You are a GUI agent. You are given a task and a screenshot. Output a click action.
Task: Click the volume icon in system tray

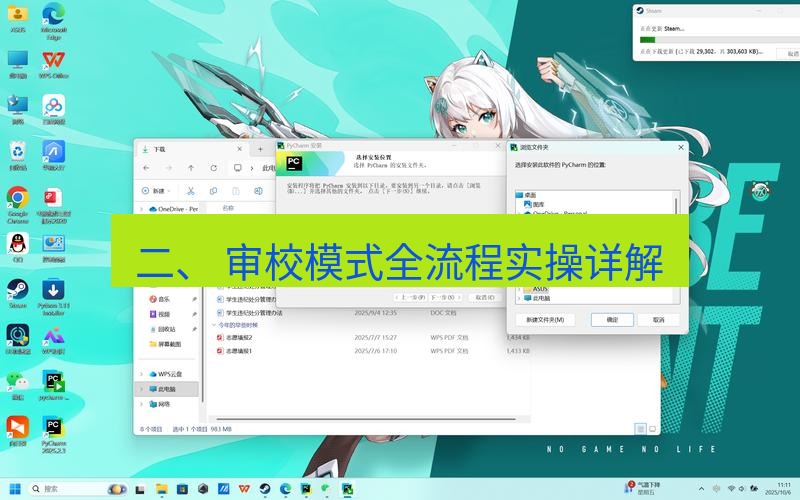pos(741,489)
